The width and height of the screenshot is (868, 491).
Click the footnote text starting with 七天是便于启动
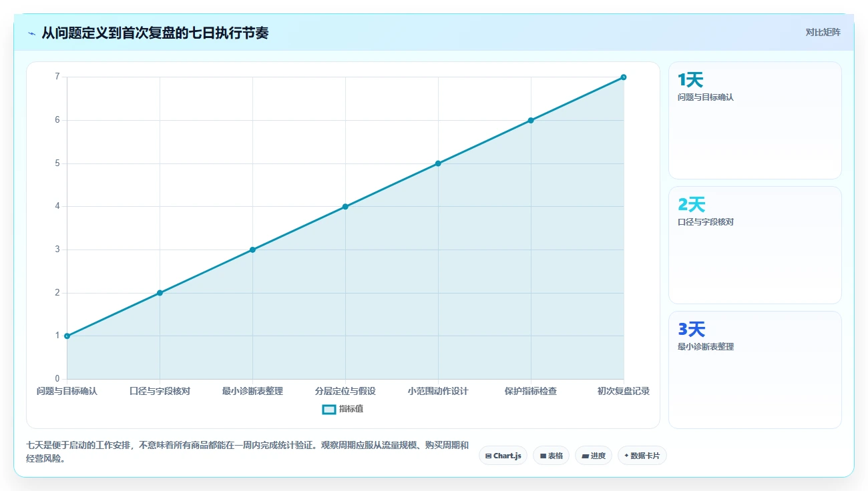247,452
